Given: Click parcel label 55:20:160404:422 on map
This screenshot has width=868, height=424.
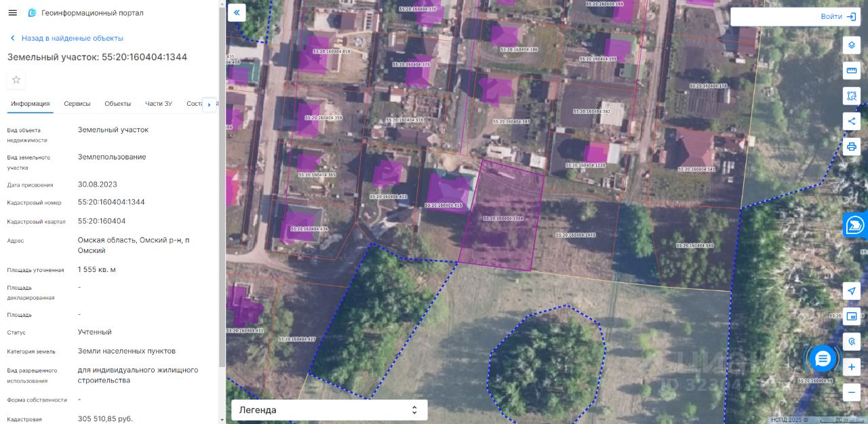Looking at the screenshot, I should pos(388,197).
